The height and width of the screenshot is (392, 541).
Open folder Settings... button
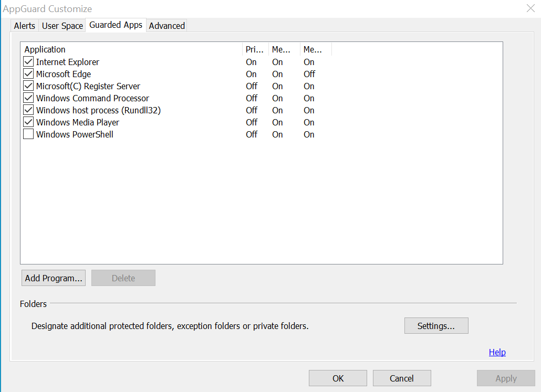436,326
